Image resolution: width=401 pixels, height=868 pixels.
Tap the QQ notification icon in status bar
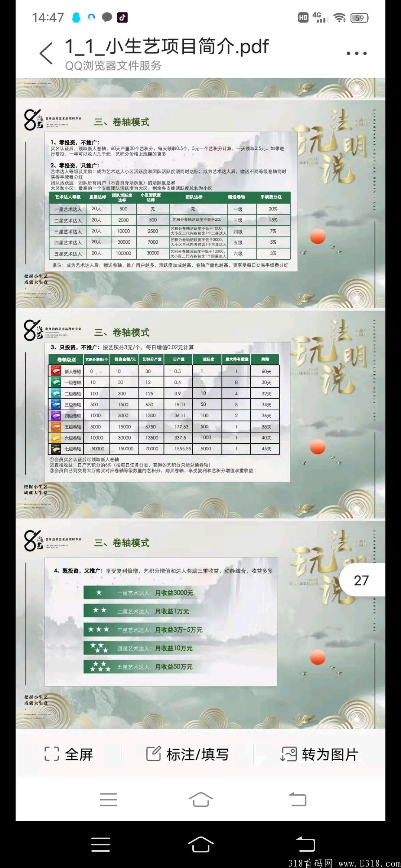(76, 17)
